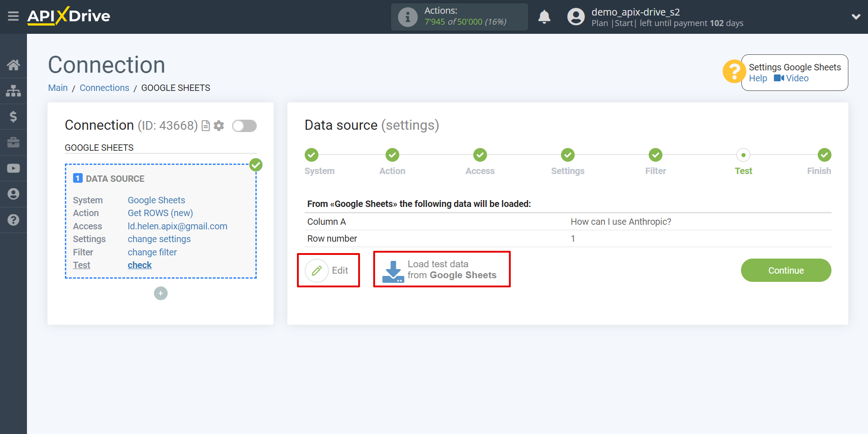Open the YouTube video sidebar icon
868x434 pixels.
click(13, 168)
